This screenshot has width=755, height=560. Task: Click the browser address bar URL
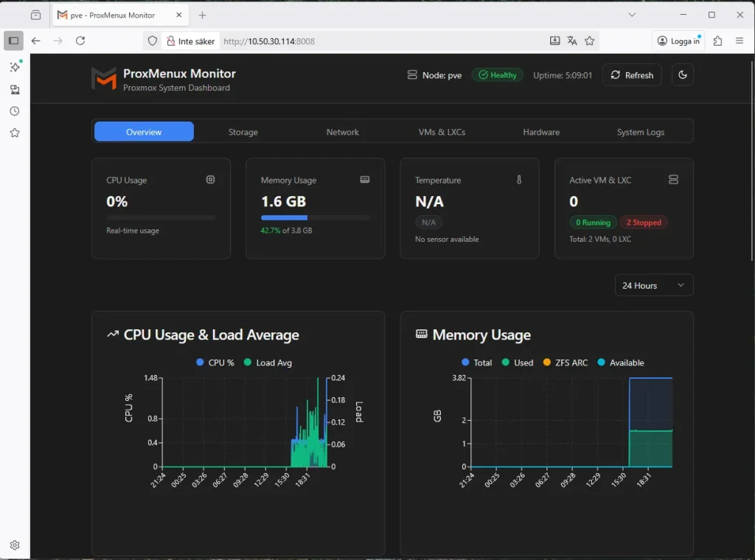pyautogui.click(x=269, y=41)
